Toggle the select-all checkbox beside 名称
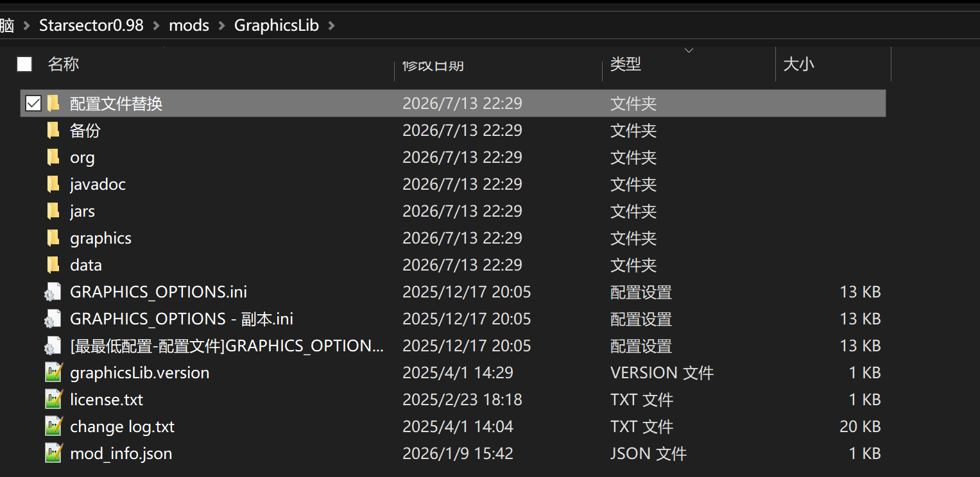 24,64
